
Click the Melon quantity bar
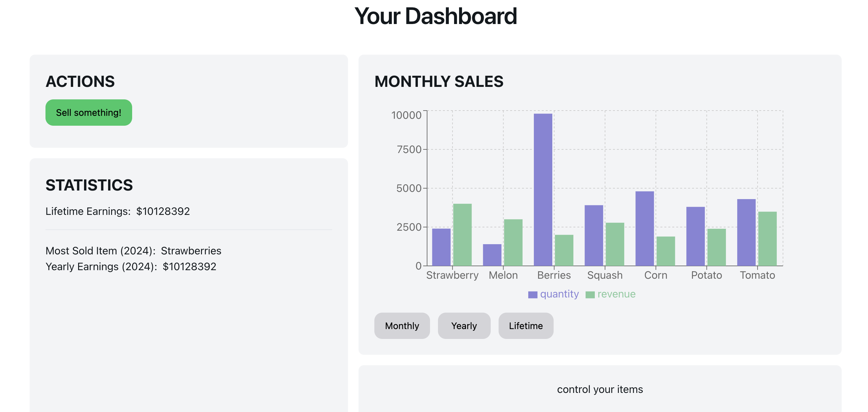tap(492, 254)
